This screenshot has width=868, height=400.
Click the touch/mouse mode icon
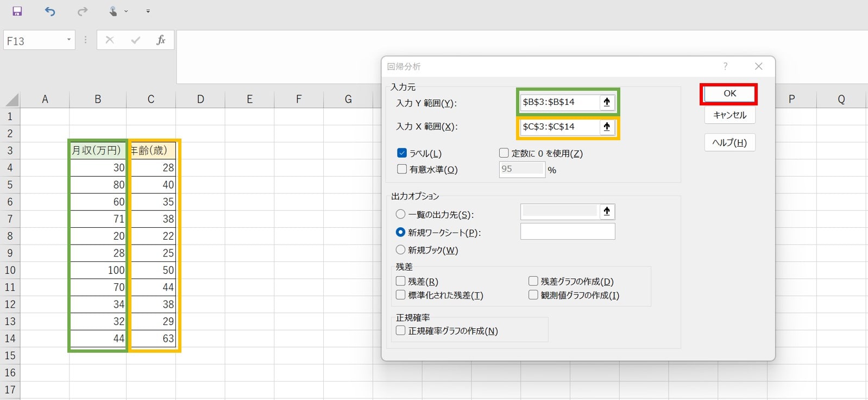click(x=114, y=11)
